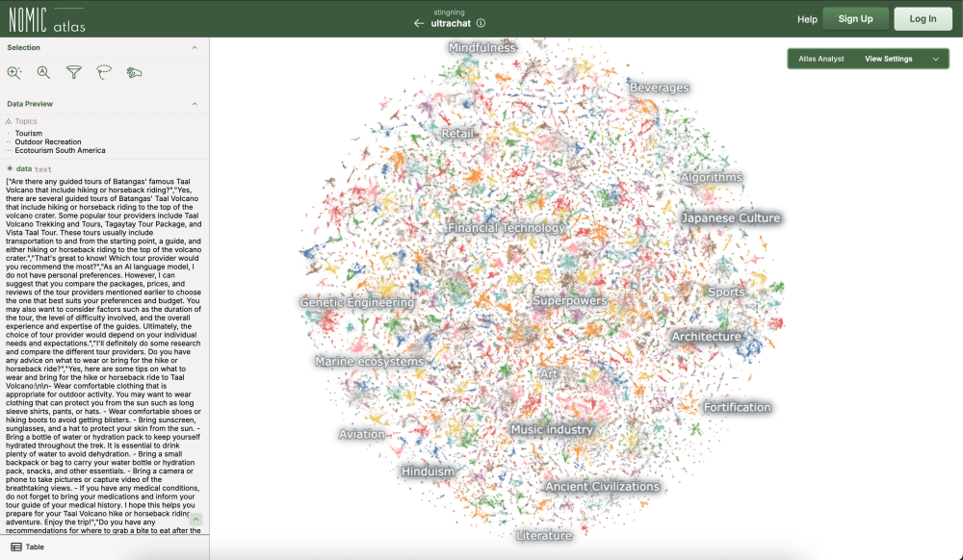Open the text search magnifier tool
This screenshot has width=963, height=560.
[x=43, y=72]
